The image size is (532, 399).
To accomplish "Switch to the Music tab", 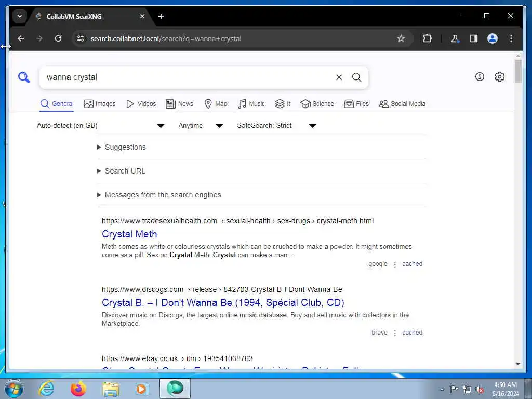I will coord(251,104).
